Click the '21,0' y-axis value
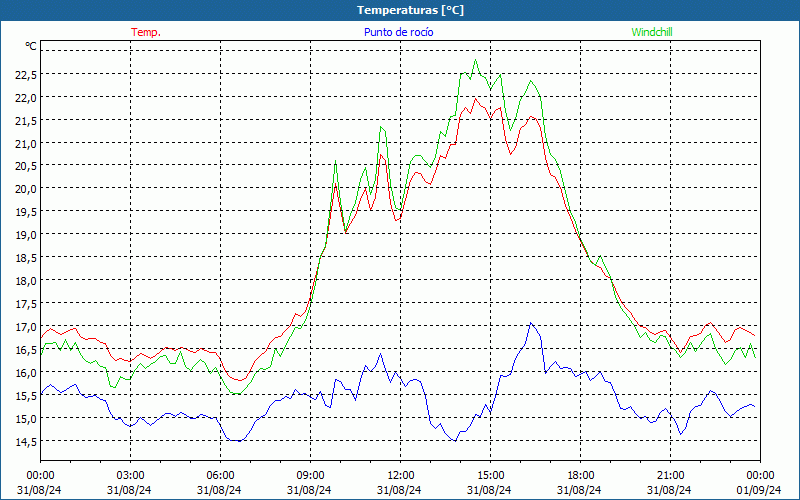This screenshot has width=800, height=500. pyautogui.click(x=26, y=143)
